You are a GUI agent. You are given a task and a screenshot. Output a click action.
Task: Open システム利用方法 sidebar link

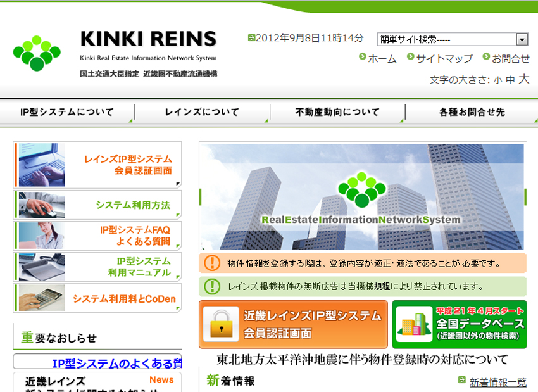coord(97,205)
